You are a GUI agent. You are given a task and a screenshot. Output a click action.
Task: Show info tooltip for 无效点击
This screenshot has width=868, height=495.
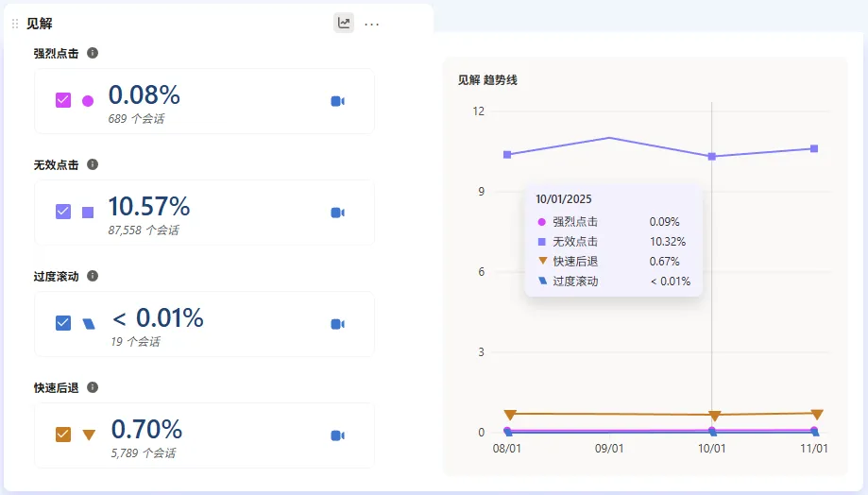[93, 164]
